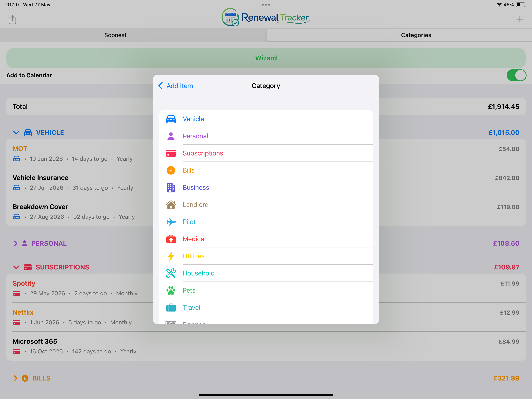Choose Travel in the category list
This screenshot has width=532, height=399.
(266, 308)
